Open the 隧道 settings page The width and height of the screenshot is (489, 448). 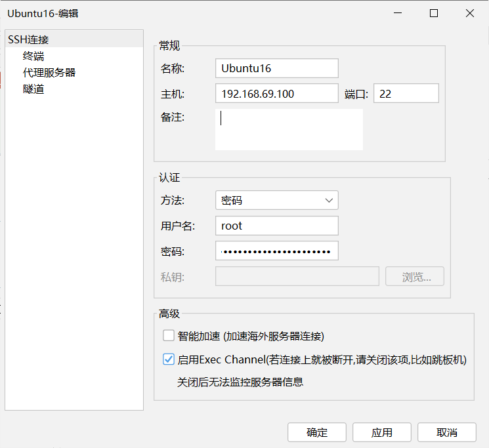[x=33, y=89]
